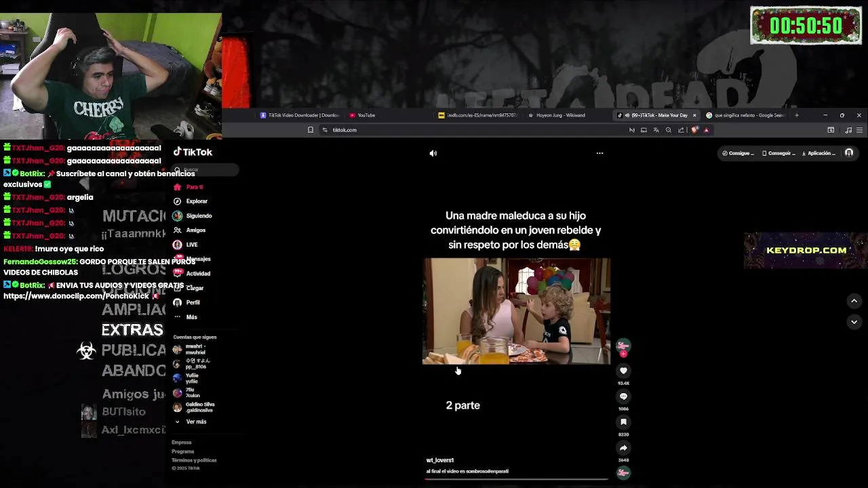
Task: Click the playing TikTok video
Action: (x=517, y=311)
